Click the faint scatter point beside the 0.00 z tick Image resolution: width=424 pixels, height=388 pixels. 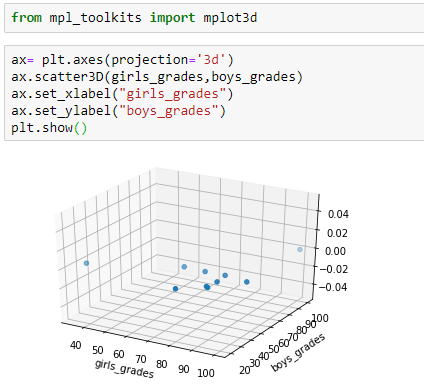click(x=300, y=249)
